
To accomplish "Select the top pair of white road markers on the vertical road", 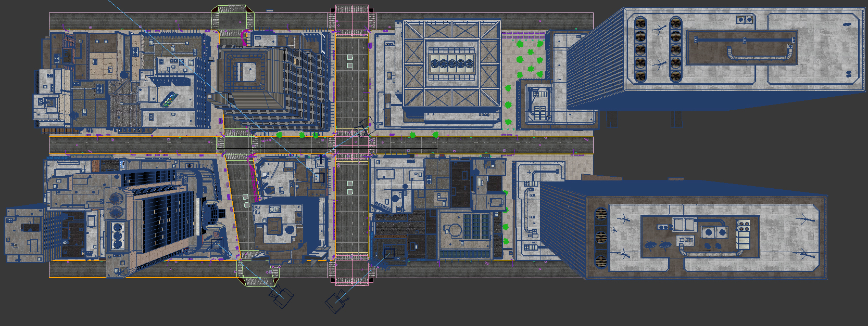I will [350, 61].
